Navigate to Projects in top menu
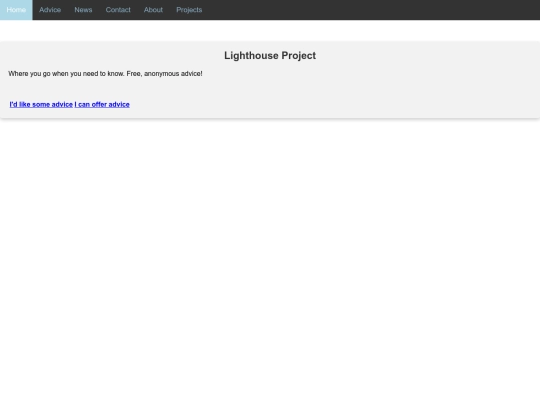This screenshot has height=405, width=540. [x=189, y=10]
